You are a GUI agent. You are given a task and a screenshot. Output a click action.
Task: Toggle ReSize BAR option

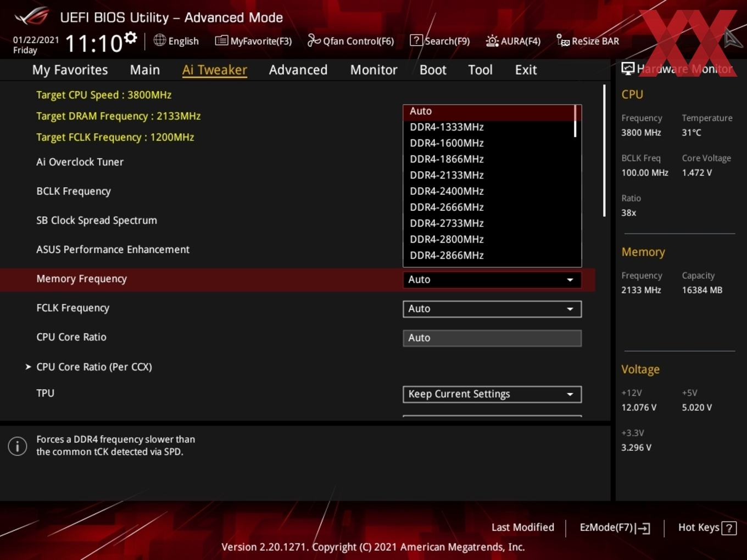[x=588, y=41]
